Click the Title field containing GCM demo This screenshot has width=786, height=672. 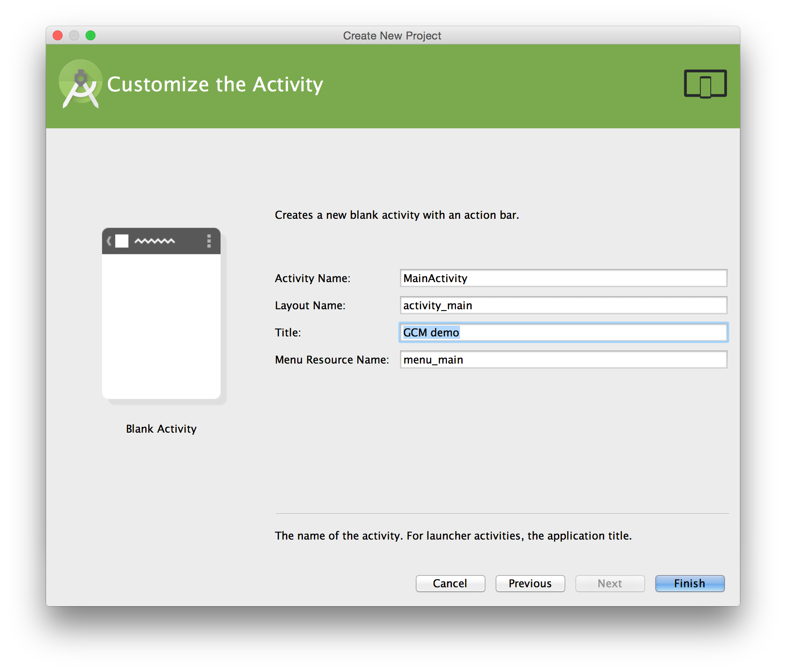(x=563, y=333)
